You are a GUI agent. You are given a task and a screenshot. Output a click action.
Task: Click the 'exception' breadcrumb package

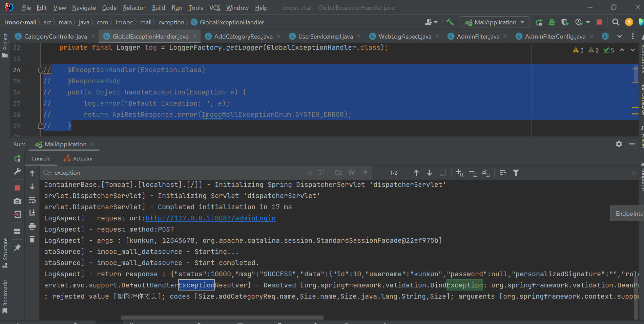point(171,22)
